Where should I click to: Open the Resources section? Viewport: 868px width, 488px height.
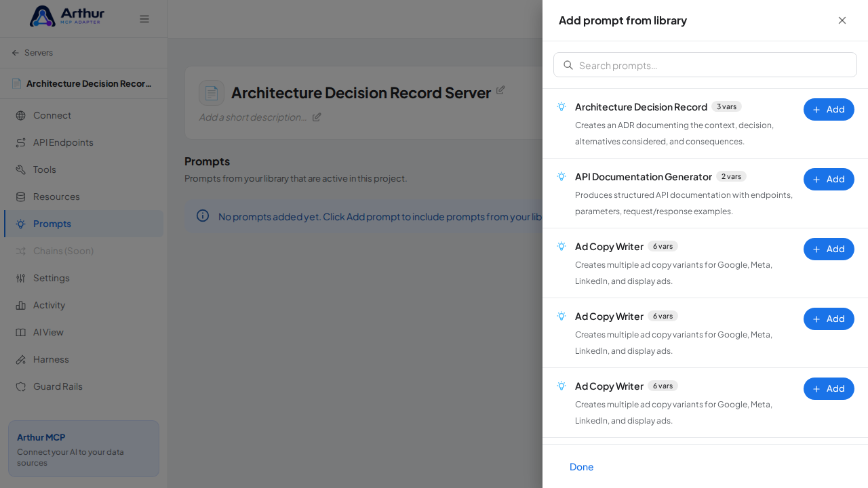pos(83,197)
